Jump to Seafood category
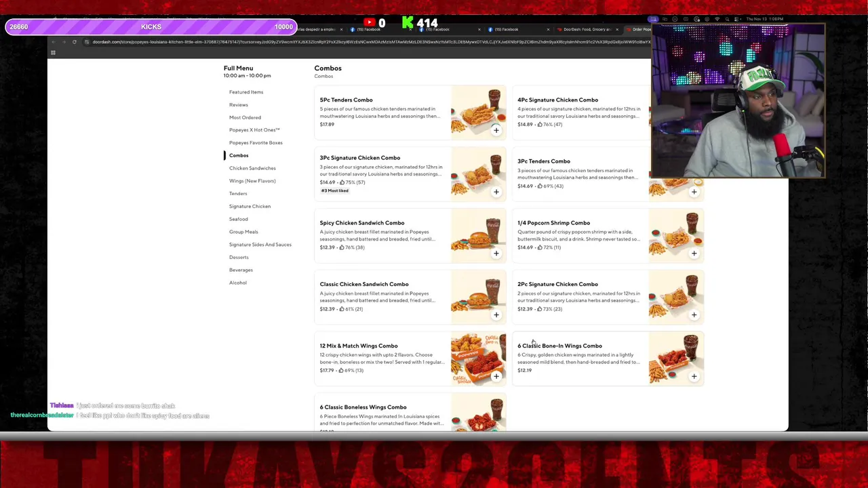The image size is (868, 488). click(239, 219)
